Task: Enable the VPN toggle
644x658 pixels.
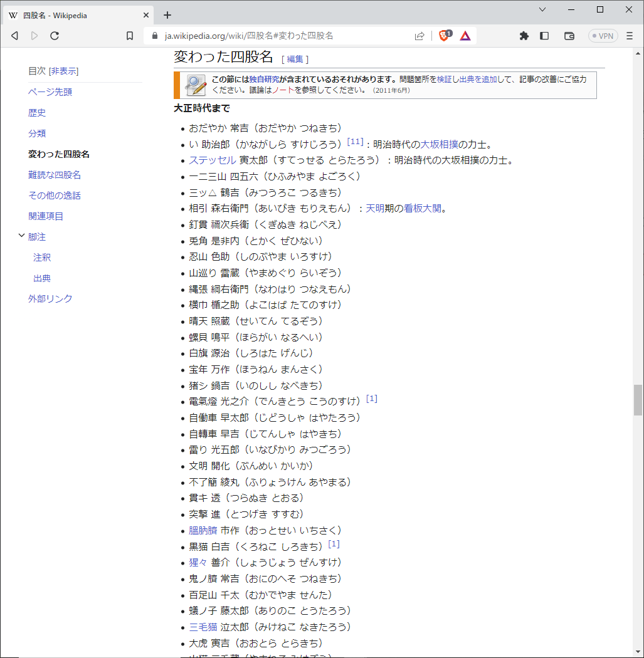Action: (603, 36)
